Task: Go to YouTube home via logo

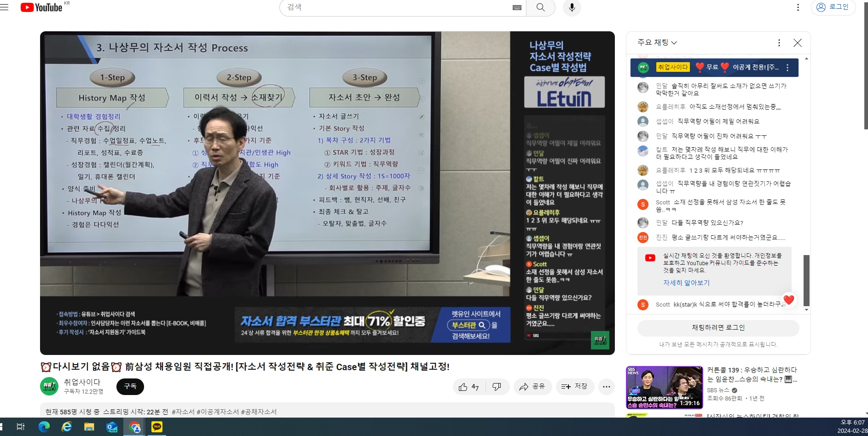Action: pyautogui.click(x=41, y=7)
